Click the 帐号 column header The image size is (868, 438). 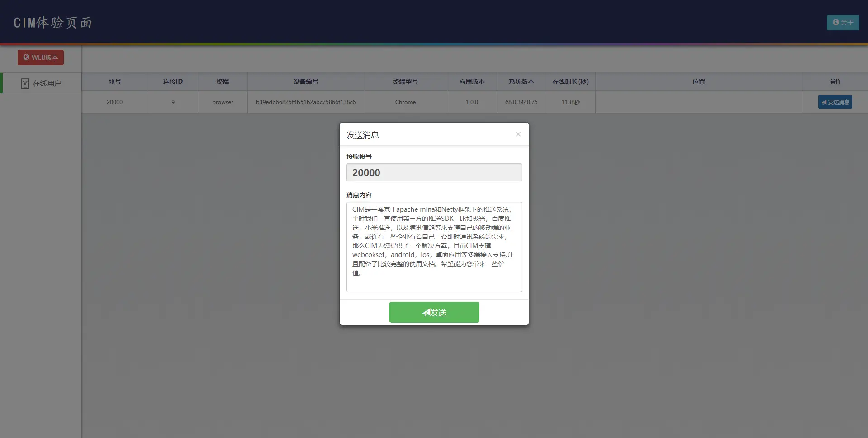[114, 81]
